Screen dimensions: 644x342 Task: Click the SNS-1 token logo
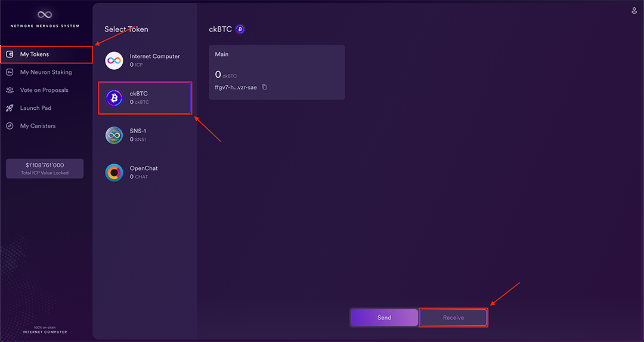click(114, 135)
